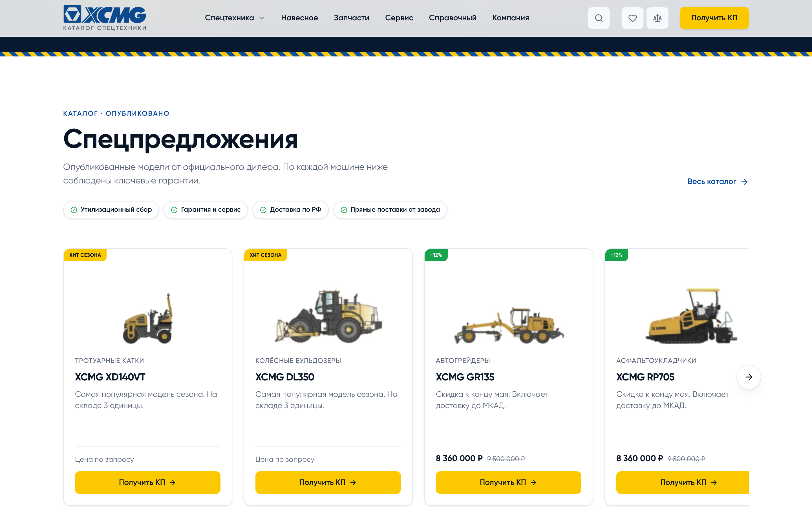The image size is (812, 508).
Task: Click Цена по запросу on XD140VT card
Action: coord(104,459)
